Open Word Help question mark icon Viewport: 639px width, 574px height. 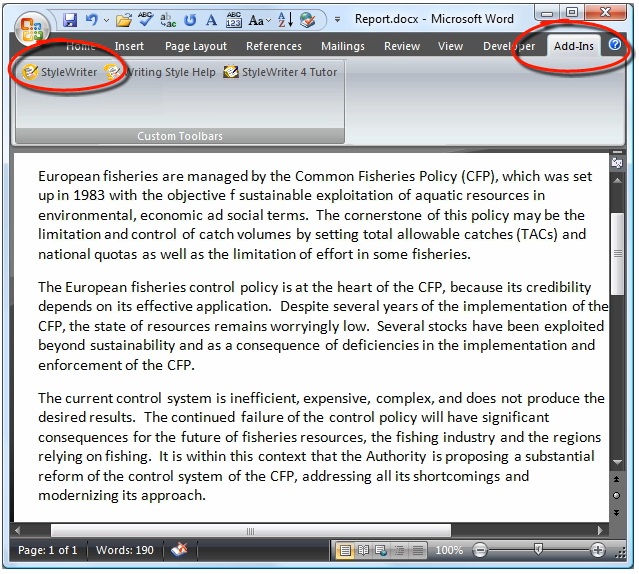pos(615,44)
